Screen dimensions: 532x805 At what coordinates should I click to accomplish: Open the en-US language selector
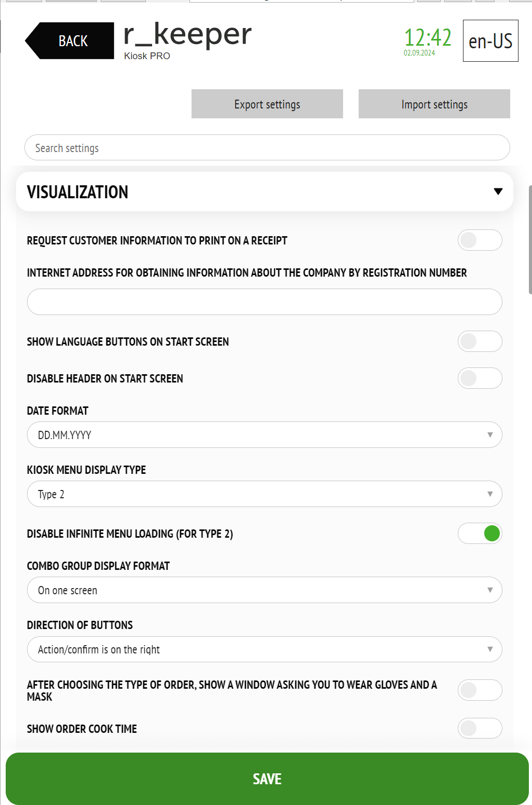[490, 41]
